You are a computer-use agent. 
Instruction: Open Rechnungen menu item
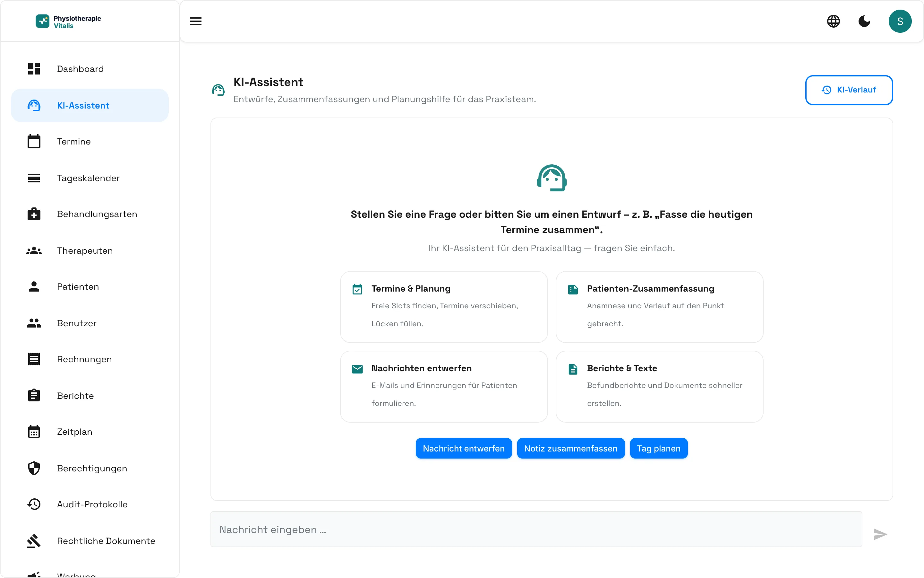(90, 359)
